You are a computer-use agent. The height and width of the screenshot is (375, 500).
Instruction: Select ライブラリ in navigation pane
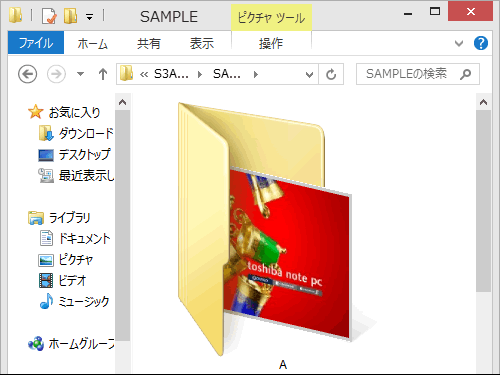click(x=69, y=217)
